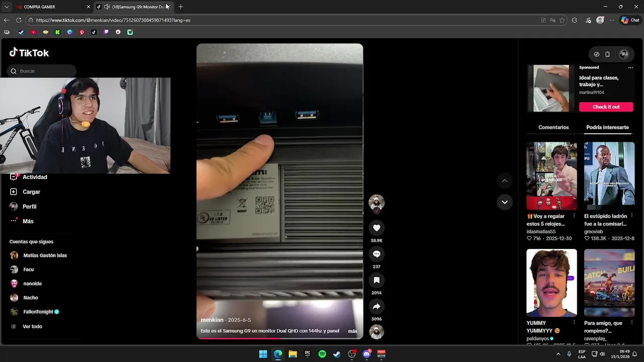Screen dimensions: 644x362
Task: Open menkian's avatar above like button
Action: click(376, 203)
